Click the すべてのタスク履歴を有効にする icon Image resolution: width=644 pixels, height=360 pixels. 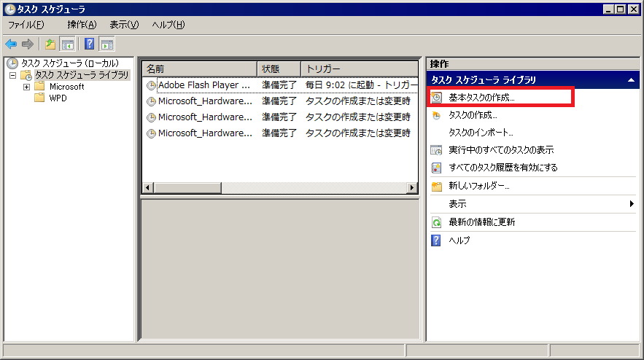(436, 168)
